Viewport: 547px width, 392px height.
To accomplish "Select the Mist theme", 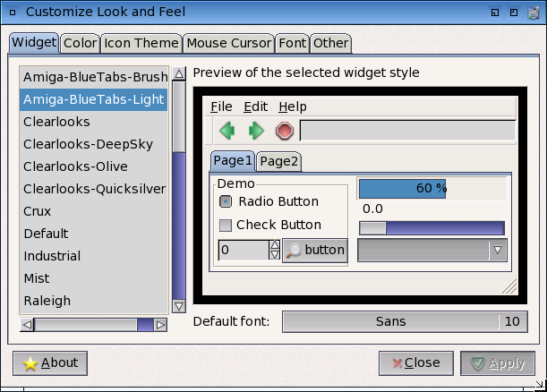I will 93,278.
